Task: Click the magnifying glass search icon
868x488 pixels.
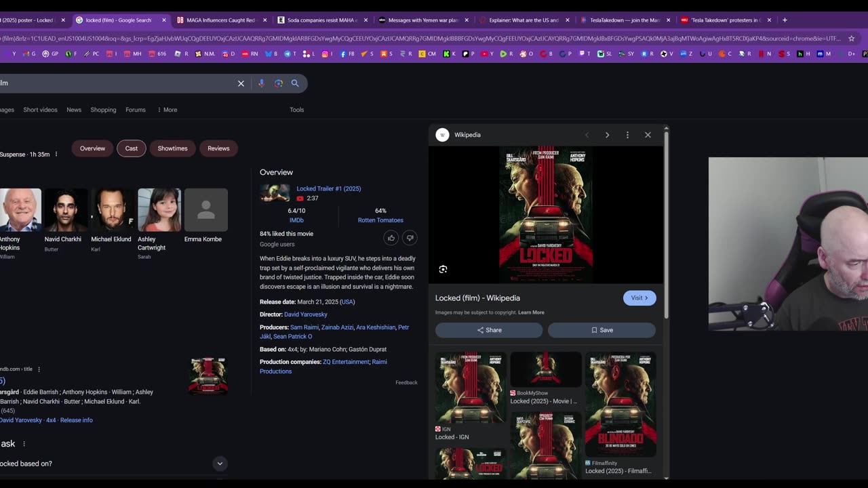Action: tap(295, 83)
